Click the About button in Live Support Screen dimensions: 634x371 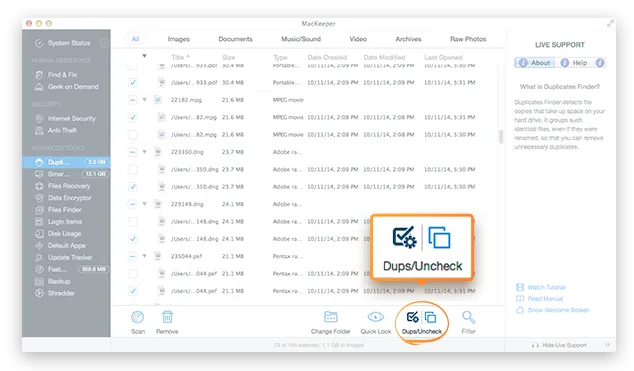(x=535, y=63)
